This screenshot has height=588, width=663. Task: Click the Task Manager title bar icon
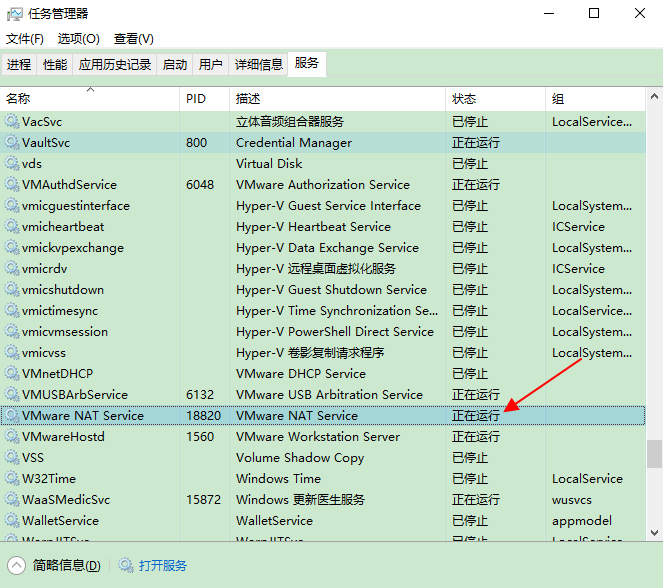tap(14, 14)
